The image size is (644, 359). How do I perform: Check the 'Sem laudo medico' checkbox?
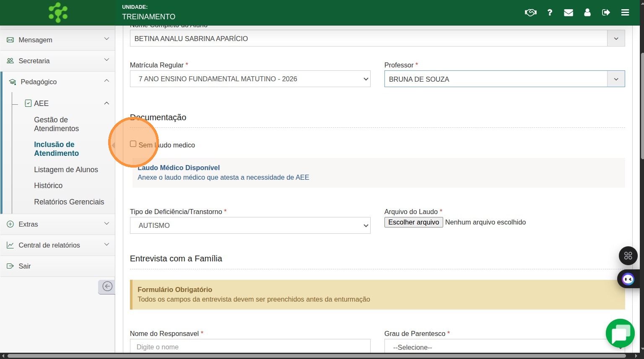point(133,144)
